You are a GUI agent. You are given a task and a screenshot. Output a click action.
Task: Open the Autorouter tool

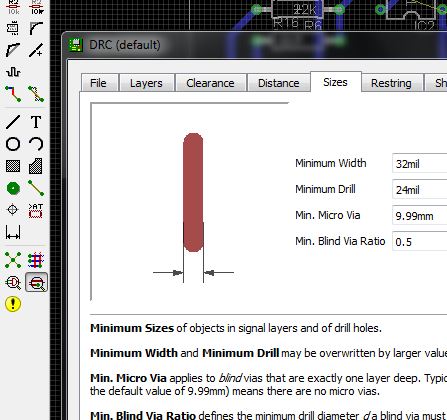coord(36,260)
